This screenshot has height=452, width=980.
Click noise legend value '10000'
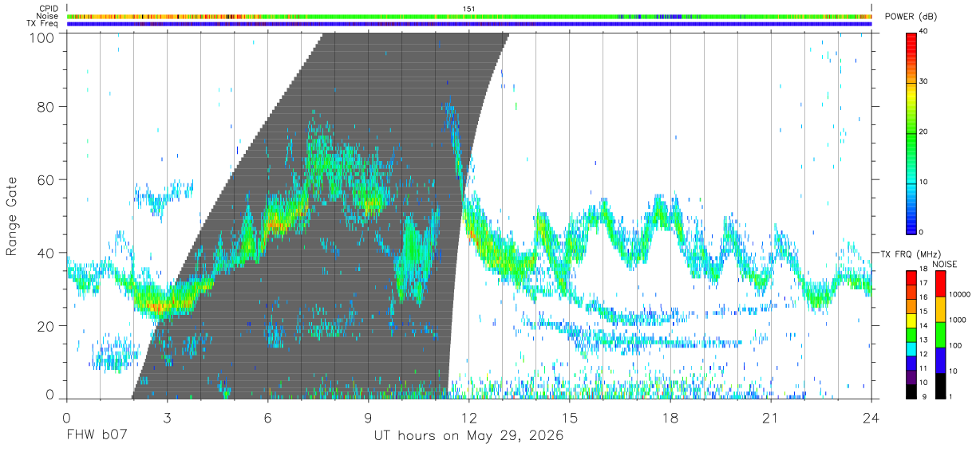[x=960, y=295]
